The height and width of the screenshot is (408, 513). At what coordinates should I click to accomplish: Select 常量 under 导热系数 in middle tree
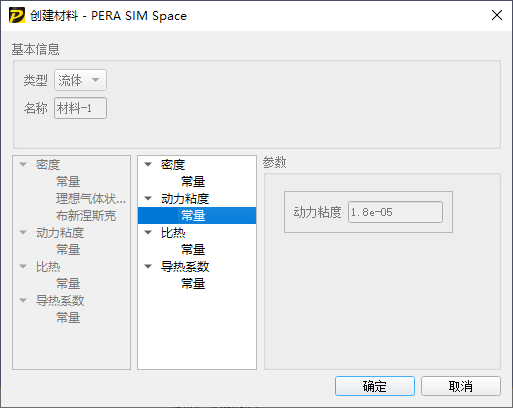(193, 283)
